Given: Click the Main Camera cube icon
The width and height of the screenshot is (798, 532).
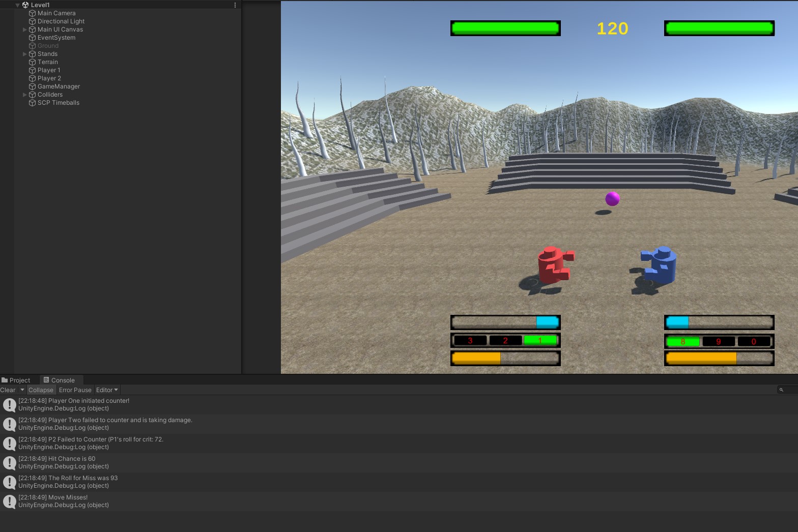Looking at the screenshot, I should pos(32,13).
